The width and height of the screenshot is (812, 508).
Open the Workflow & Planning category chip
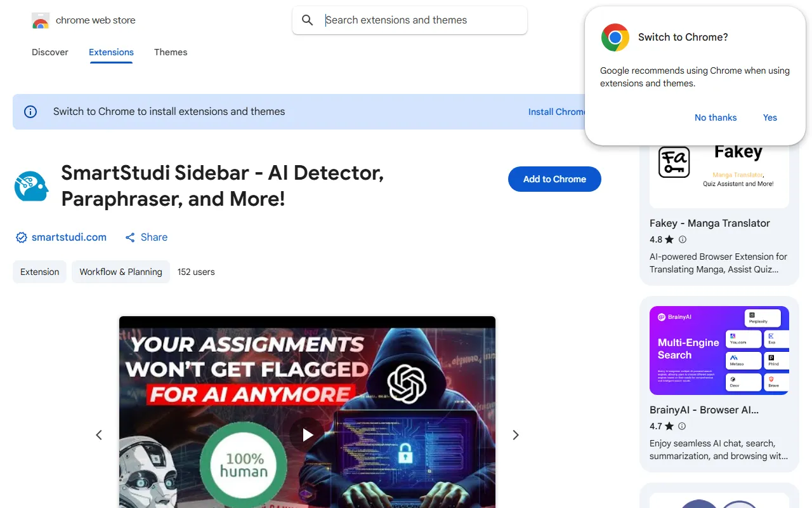click(121, 272)
